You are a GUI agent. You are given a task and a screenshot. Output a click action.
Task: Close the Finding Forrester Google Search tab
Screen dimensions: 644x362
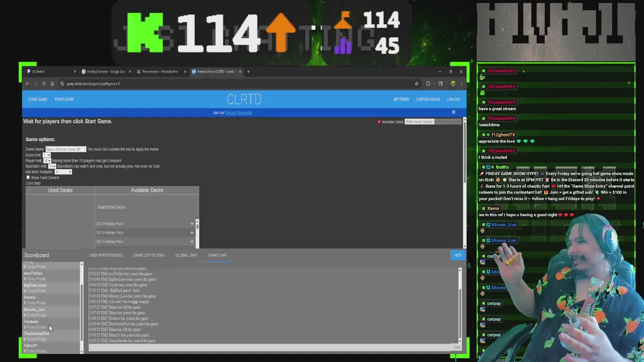coord(130,71)
